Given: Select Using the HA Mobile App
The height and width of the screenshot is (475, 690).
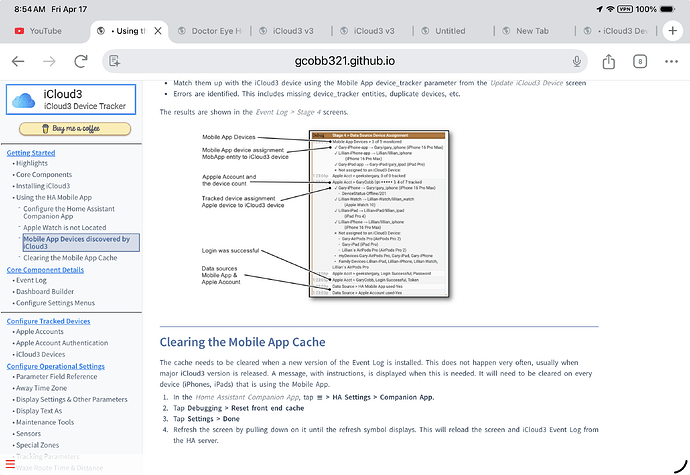Looking at the screenshot, I should pyautogui.click(x=54, y=198).
